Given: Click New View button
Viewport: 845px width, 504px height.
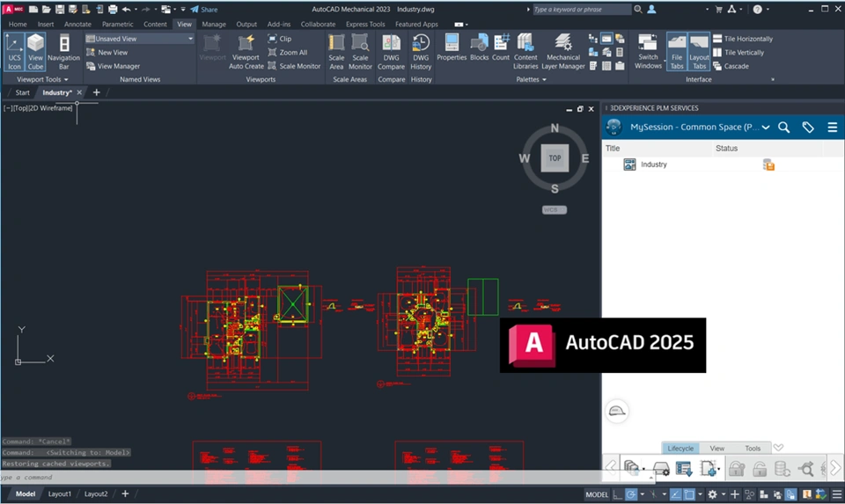Looking at the screenshot, I should coord(107,52).
